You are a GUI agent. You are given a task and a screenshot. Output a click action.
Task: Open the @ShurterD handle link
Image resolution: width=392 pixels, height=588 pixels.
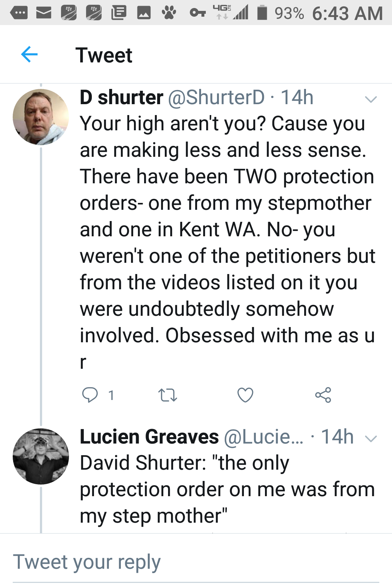tap(216, 98)
